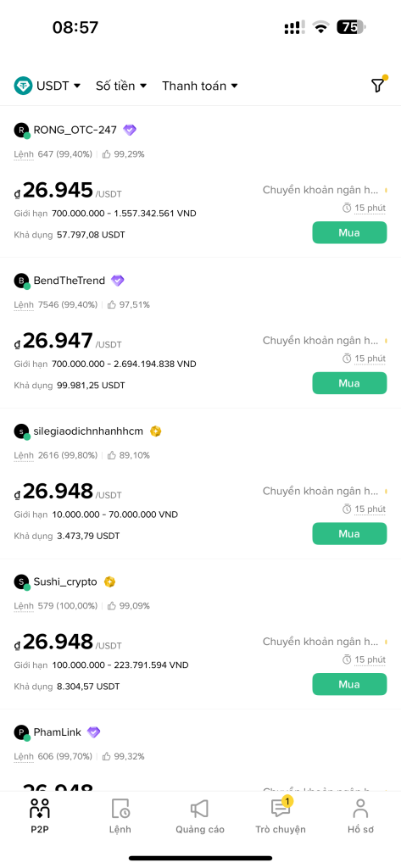This screenshot has height=868, width=401.
Task: Tap Mua on the RONG_OTC-247 offer
Action: 349,232
